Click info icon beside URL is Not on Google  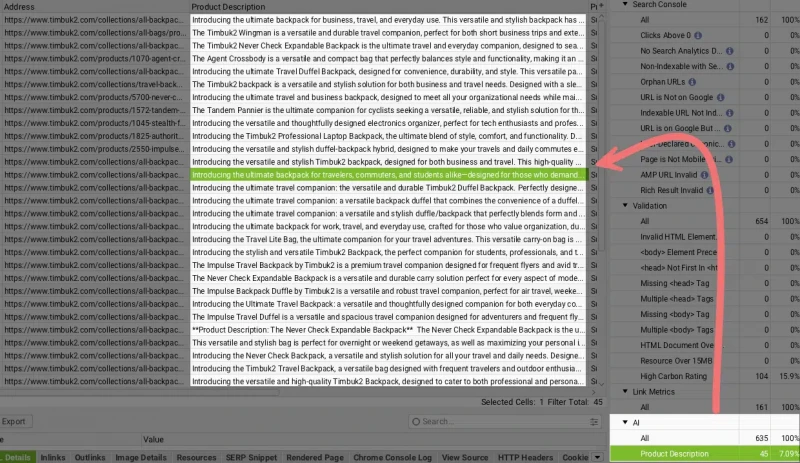pos(720,97)
